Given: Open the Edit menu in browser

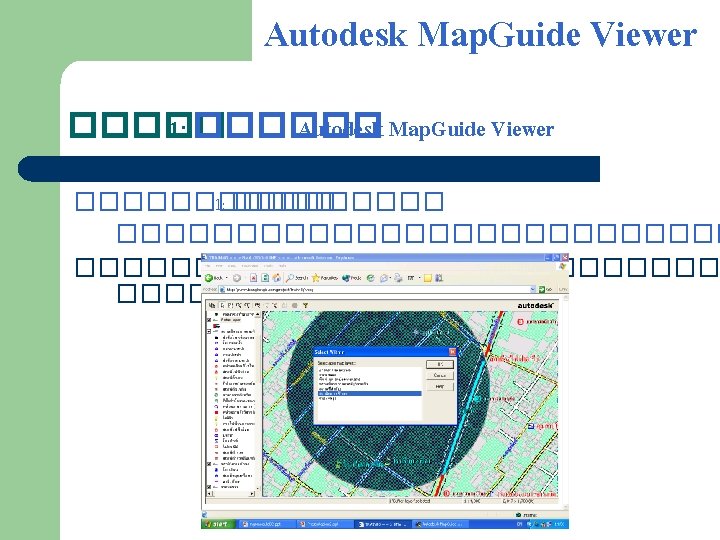Looking at the screenshot, I should click(x=219, y=266).
